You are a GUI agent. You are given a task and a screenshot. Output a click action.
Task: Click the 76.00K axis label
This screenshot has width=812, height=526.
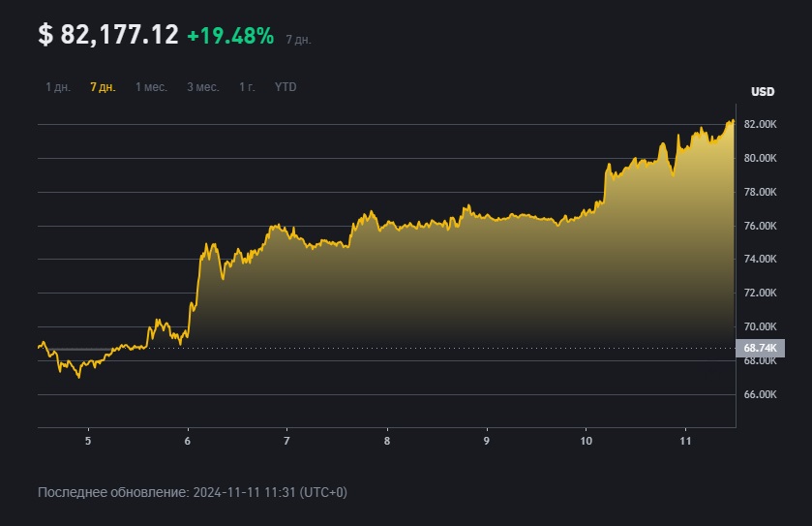(761, 226)
